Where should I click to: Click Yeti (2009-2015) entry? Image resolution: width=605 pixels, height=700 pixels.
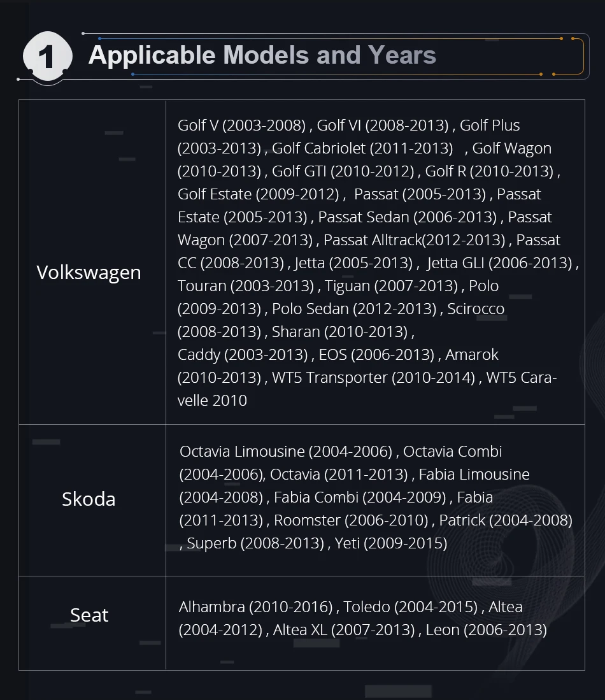pyautogui.click(x=390, y=543)
